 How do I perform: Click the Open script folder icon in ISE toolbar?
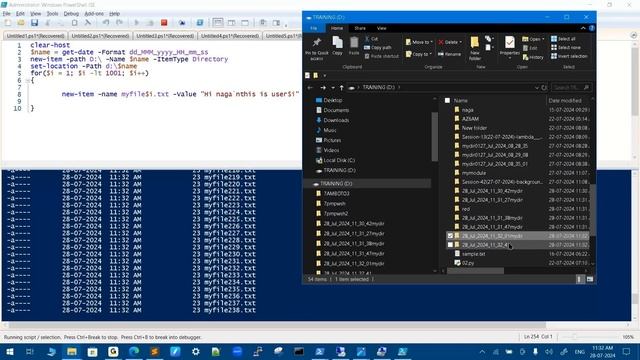(x=21, y=23)
